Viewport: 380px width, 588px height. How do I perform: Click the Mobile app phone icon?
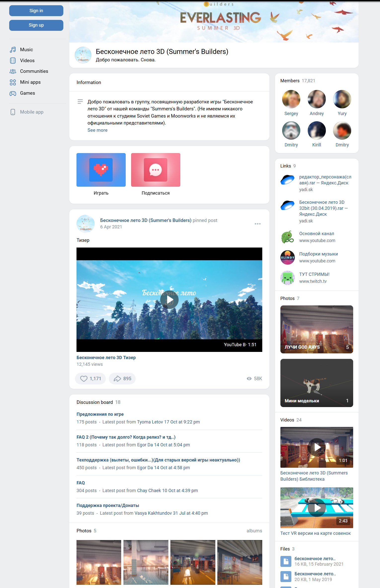pyautogui.click(x=13, y=112)
